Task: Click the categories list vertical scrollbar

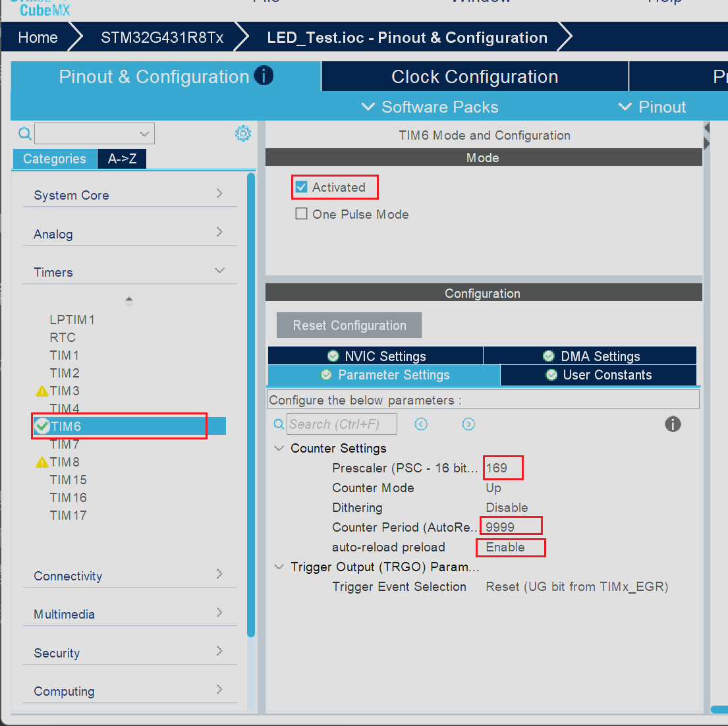Action: click(251, 404)
